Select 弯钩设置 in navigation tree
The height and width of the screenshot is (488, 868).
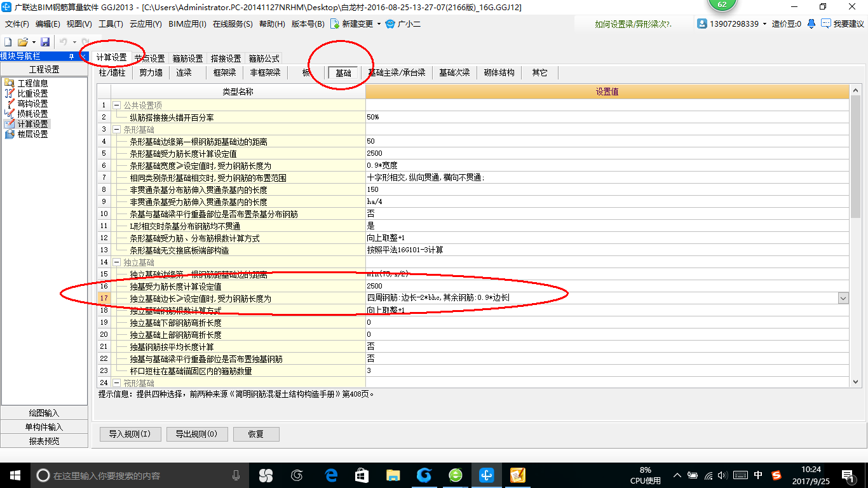pos(32,104)
